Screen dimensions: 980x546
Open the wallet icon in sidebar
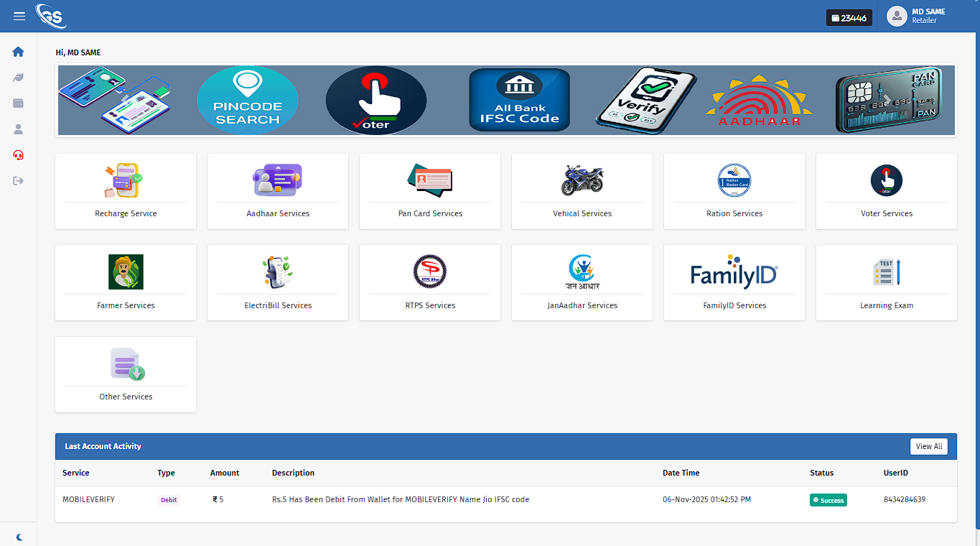click(x=19, y=103)
